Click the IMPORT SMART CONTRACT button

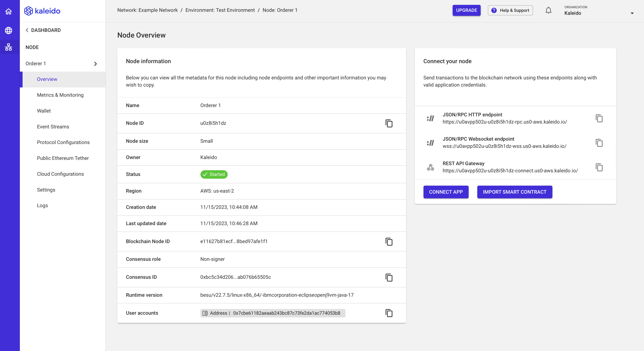pyautogui.click(x=514, y=192)
